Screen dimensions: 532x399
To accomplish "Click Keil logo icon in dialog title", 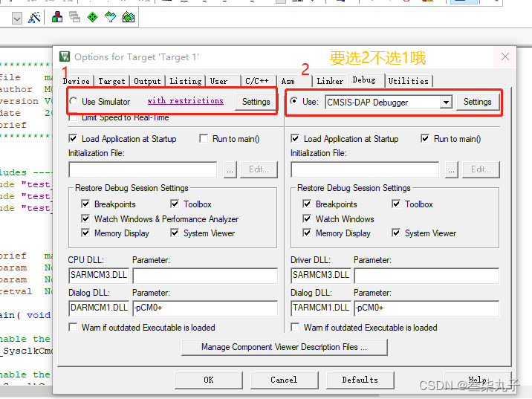I will (x=65, y=56).
